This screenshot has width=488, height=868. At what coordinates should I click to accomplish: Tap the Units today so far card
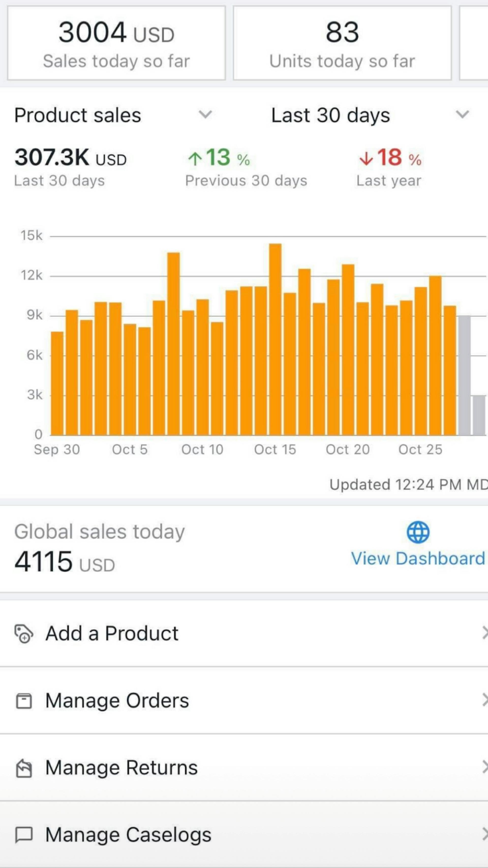[x=342, y=43]
